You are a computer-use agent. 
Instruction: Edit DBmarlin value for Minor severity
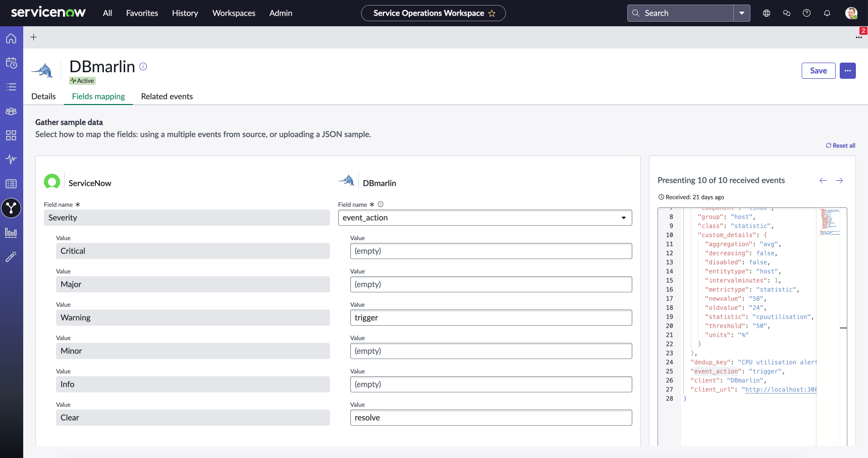(x=491, y=351)
